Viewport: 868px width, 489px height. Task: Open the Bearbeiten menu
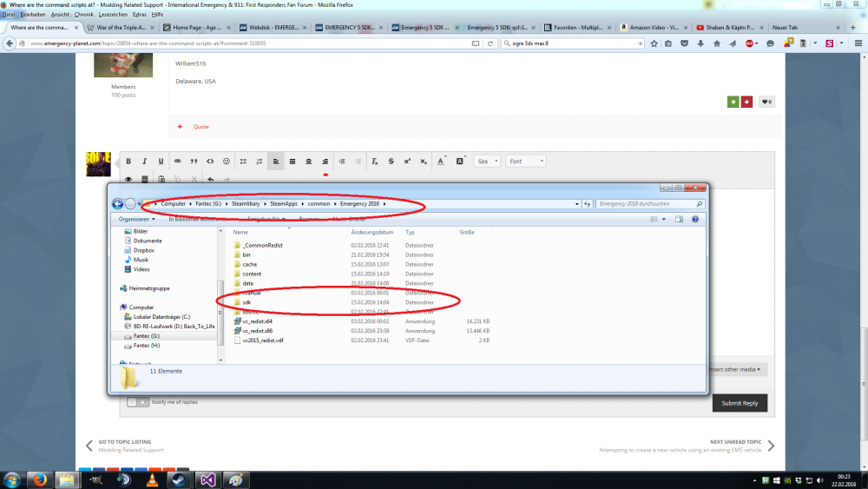33,15
